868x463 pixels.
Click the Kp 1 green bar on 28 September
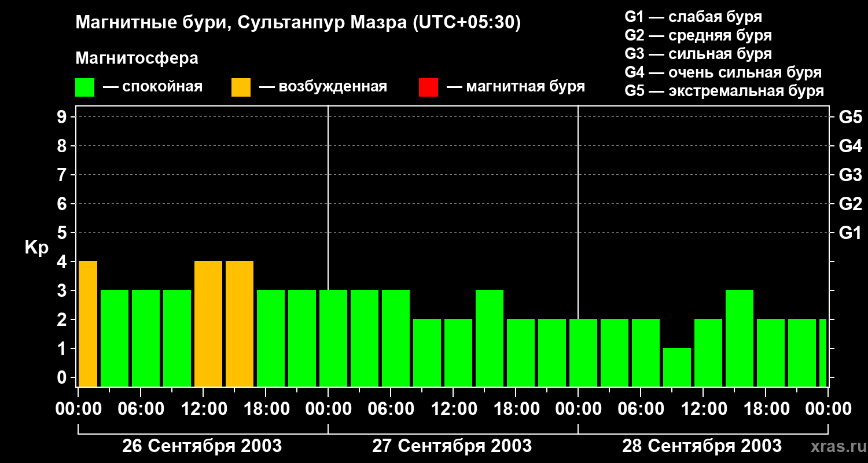[677, 367]
